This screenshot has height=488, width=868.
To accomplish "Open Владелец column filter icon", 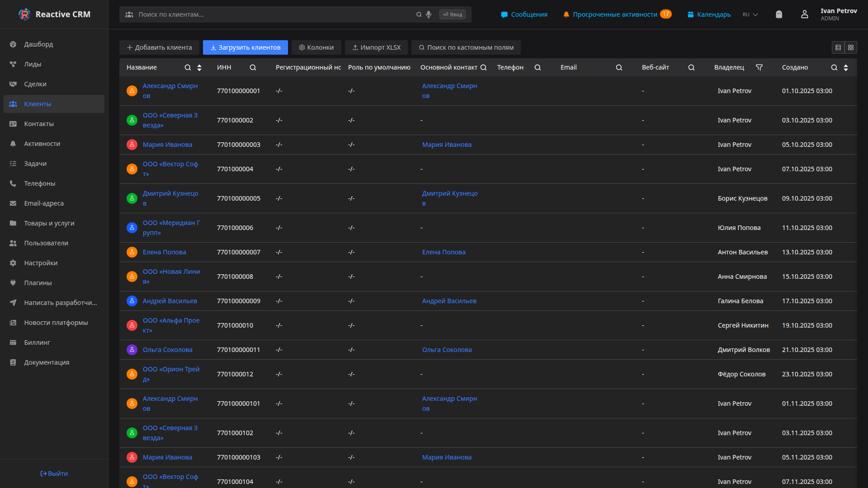I will [759, 67].
